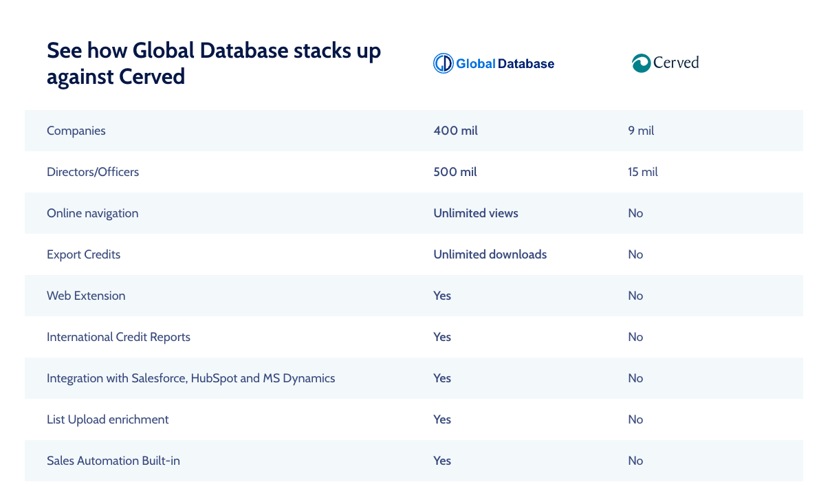Select the Directors/Officers row label
Screen dimensions: 830x504
pyautogui.click(x=93, y=172)
